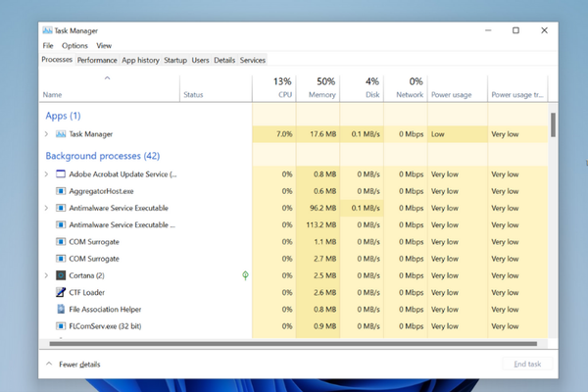Click Cortana's green suspended leaf icon
This screenshot has height=392, width=588.
click(x=245, y=275)
